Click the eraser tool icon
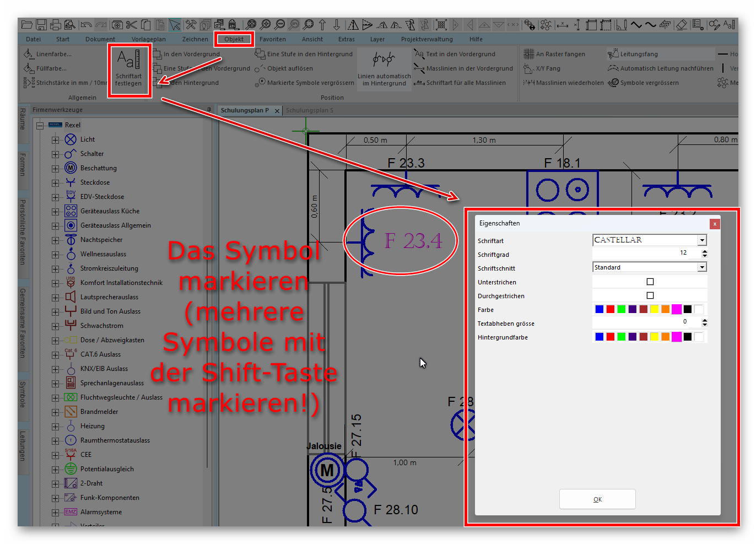Screen dimensions: 756x544 tap(682, 25)
